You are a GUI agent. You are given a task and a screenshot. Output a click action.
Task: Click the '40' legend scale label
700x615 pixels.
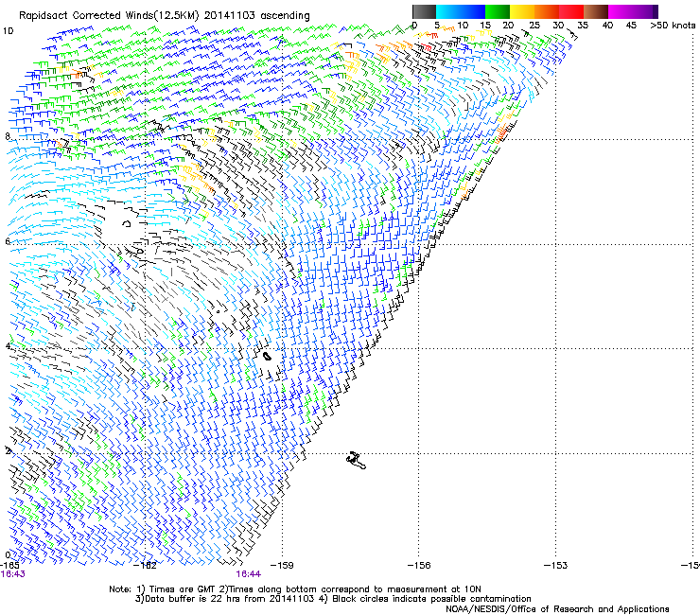(x=607, y=26)
